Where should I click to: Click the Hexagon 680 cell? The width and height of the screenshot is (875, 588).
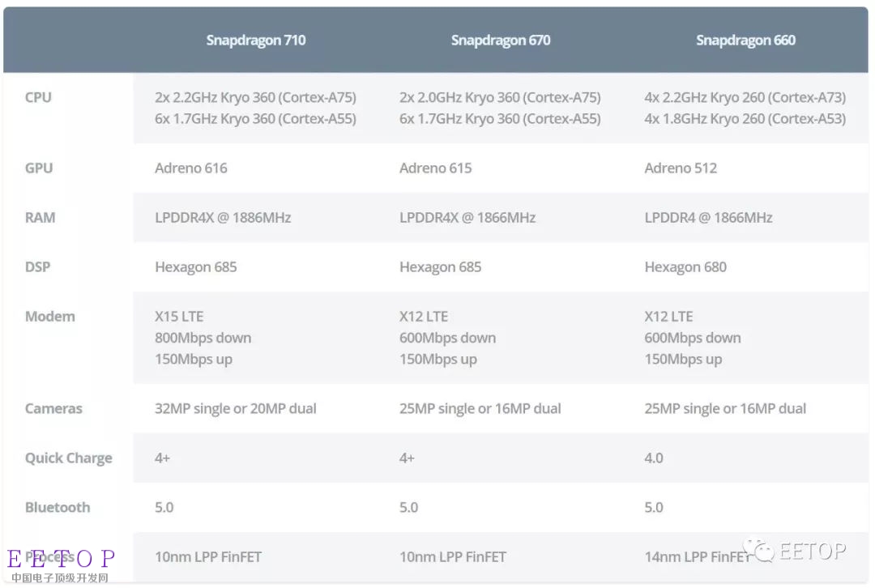[x=685, y=267]
